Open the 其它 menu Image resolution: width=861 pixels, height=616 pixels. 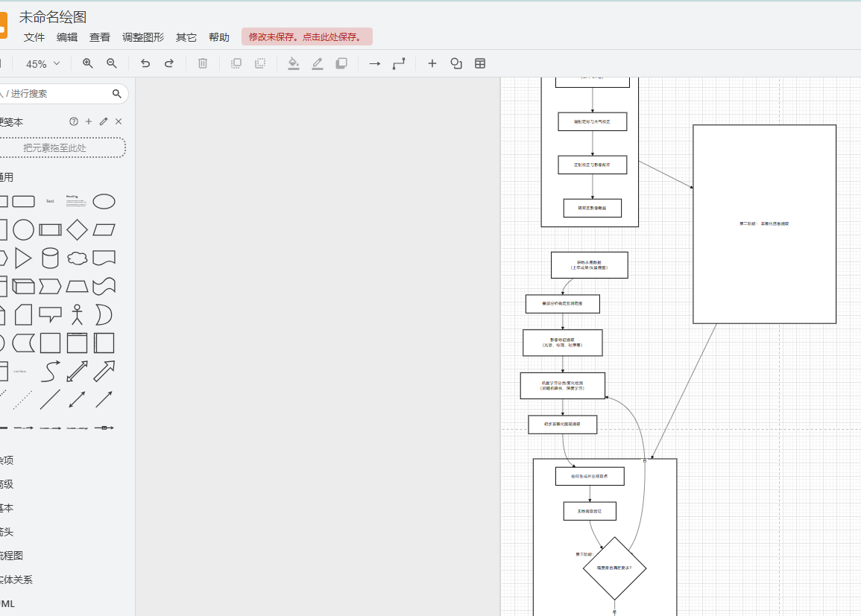tap(186, 37)
